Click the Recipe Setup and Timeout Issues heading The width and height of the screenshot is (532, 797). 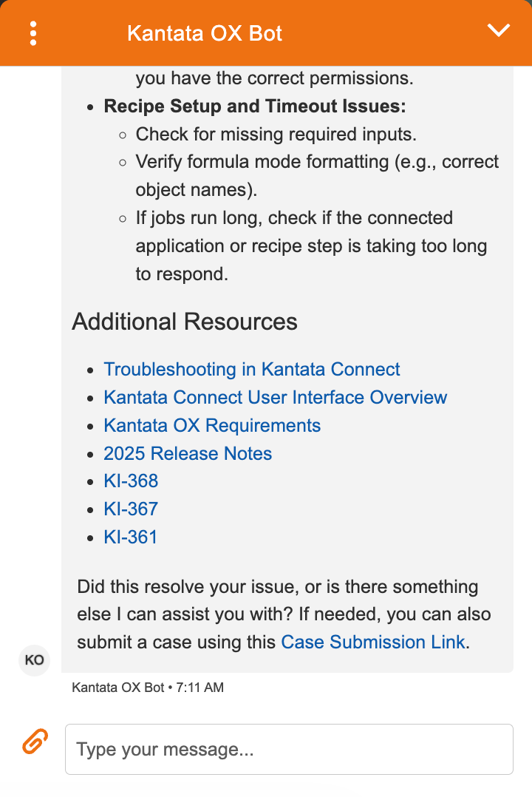[255, 106]
